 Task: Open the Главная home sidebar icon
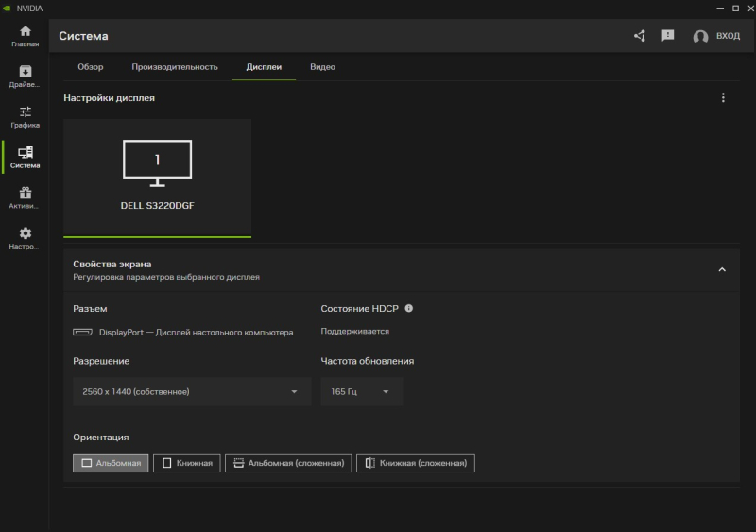coord(25,36)
